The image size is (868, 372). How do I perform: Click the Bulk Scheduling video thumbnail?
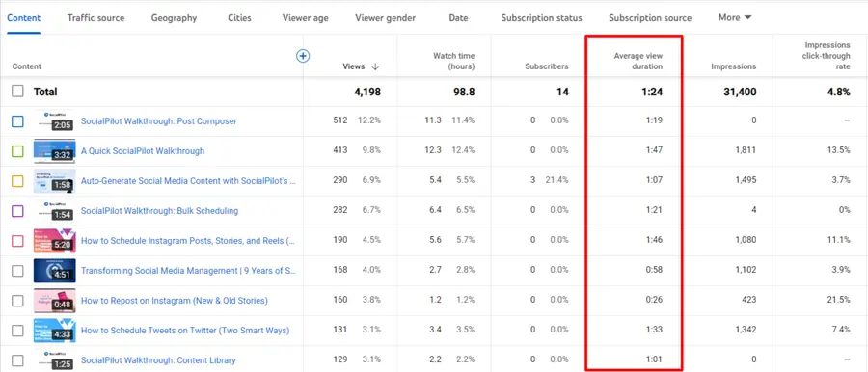coord(54,211)
